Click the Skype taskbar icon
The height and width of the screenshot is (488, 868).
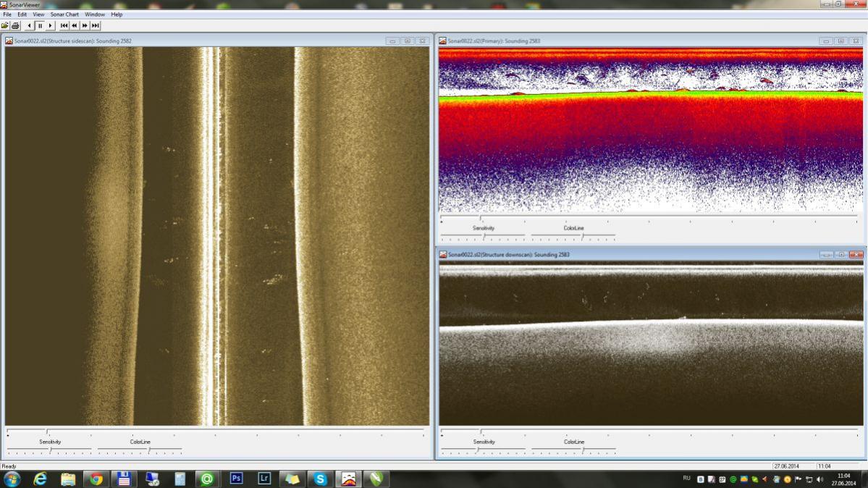320,479
